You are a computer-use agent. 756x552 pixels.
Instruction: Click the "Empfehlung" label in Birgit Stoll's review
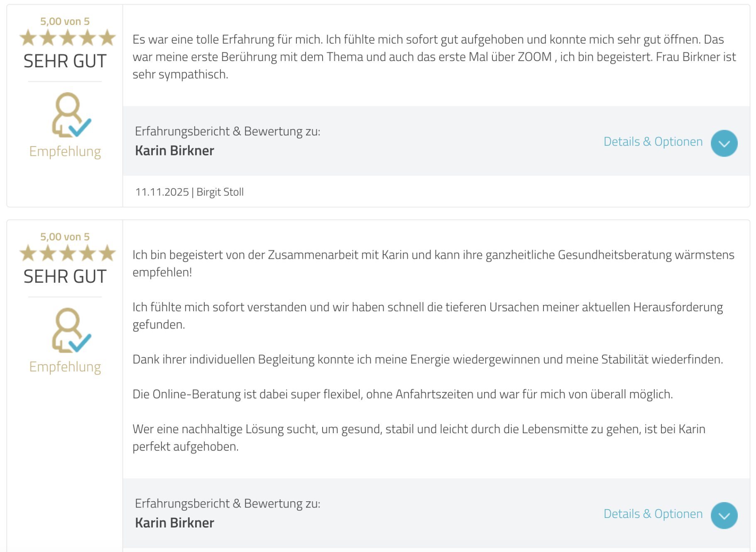pos(65,151)
